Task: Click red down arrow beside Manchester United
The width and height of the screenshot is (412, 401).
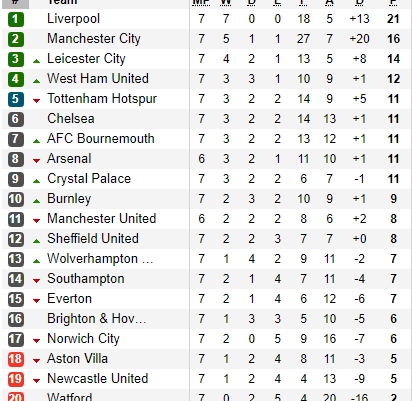Action: pos(37,221)
